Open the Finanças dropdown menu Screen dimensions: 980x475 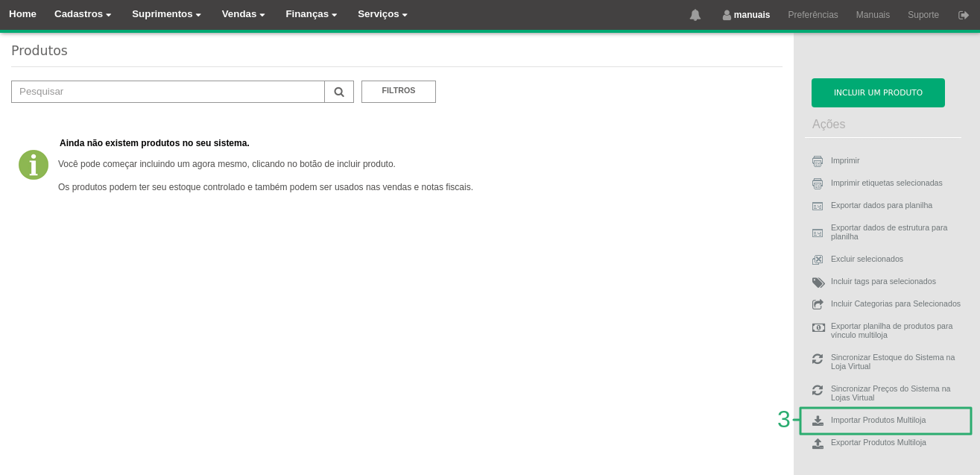(x=311, y=14)
